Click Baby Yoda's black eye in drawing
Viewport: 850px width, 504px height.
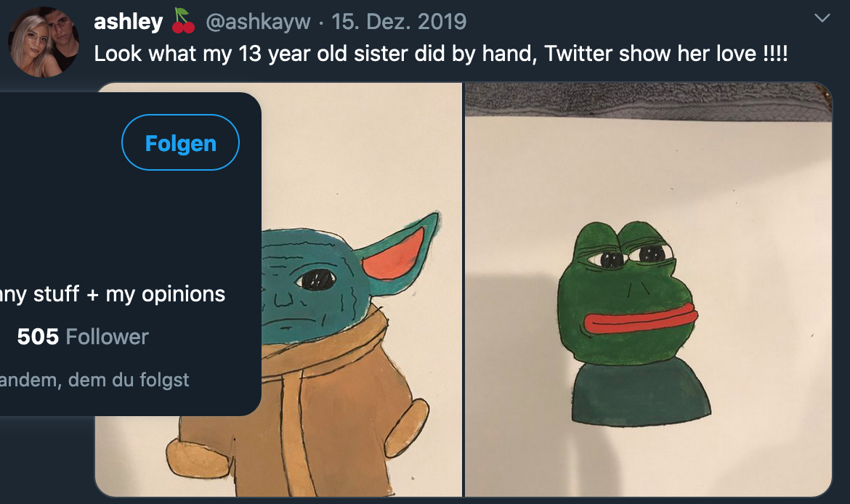point(317,279)
